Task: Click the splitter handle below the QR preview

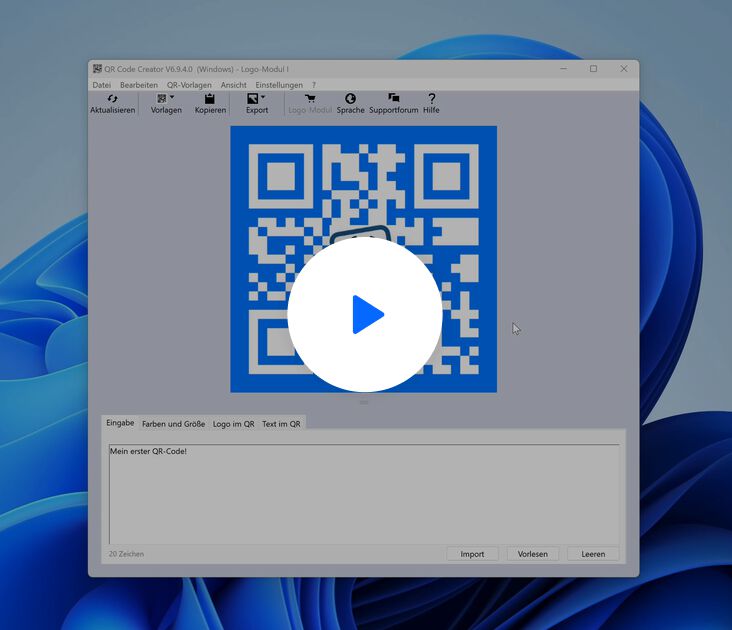Action: pyautogui.click(x=364, y=402)
